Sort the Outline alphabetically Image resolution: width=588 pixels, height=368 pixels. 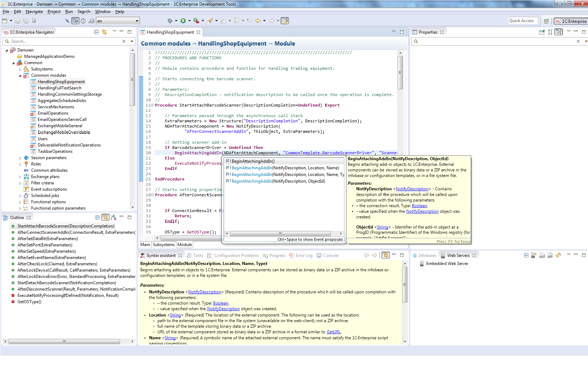click(113, 217)
